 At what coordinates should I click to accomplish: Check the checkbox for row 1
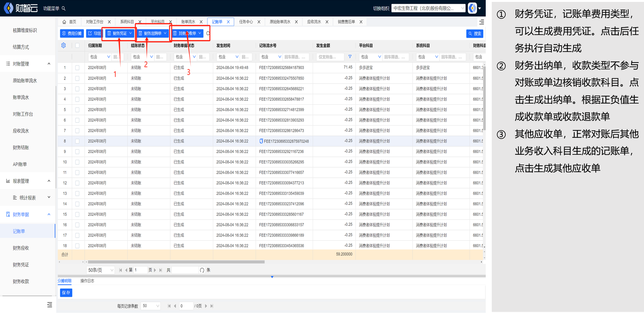pyautogui.click(x=77, y=68)
